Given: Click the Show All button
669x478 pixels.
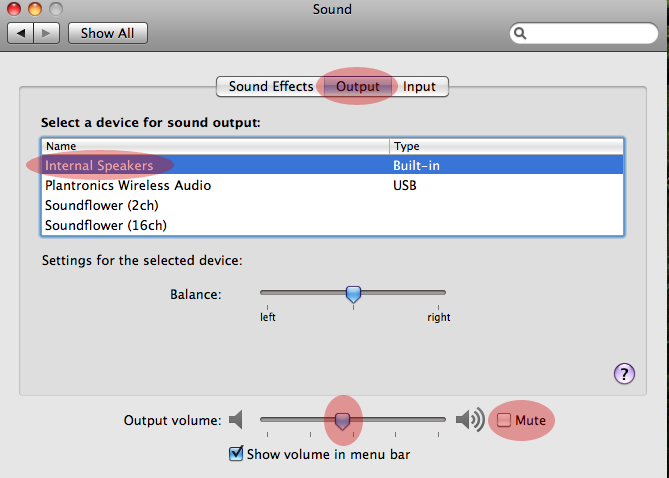Looking at the screenshot, I should 108,33.
